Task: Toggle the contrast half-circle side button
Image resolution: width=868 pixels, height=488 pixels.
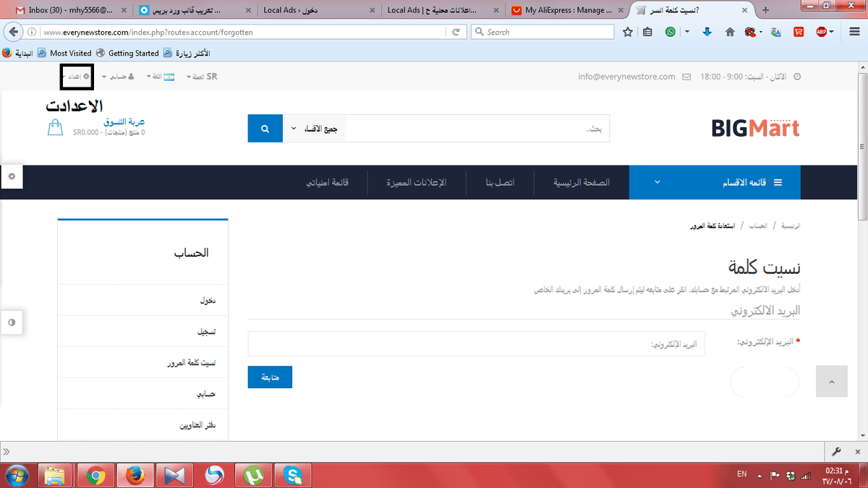Action: pos(12,322)
